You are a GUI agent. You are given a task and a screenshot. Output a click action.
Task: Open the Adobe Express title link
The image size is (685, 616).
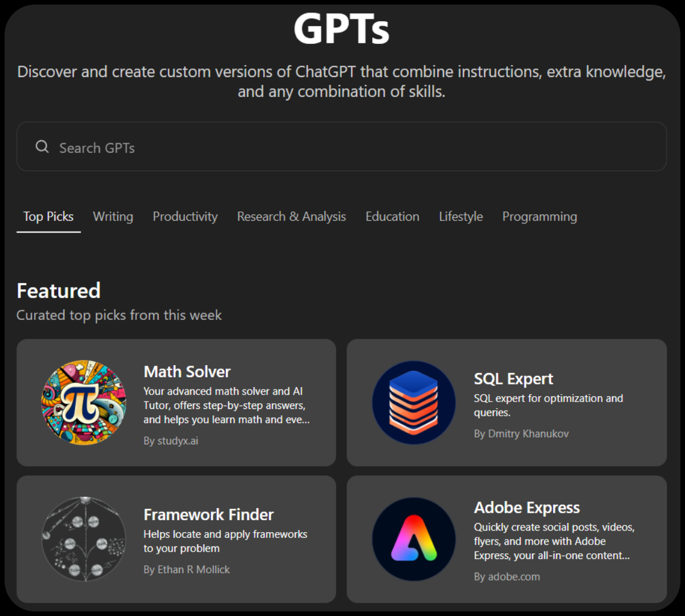tap(527, 508)
